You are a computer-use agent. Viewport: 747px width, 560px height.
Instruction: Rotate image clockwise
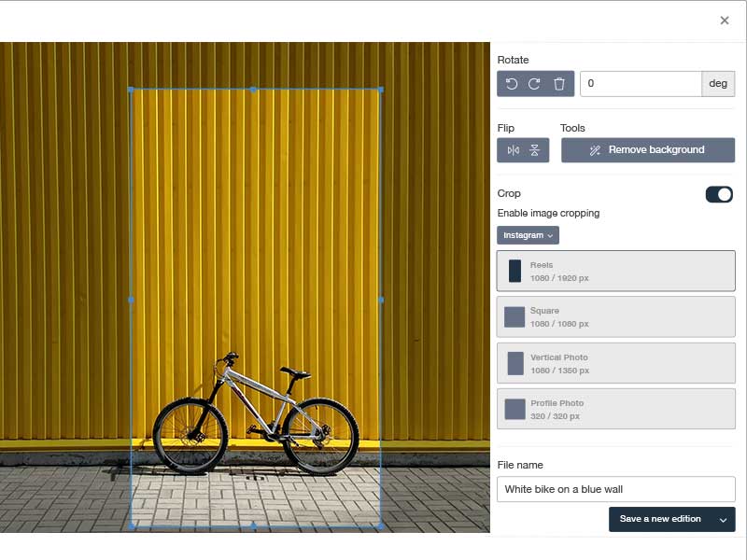[x=535, y=84]
